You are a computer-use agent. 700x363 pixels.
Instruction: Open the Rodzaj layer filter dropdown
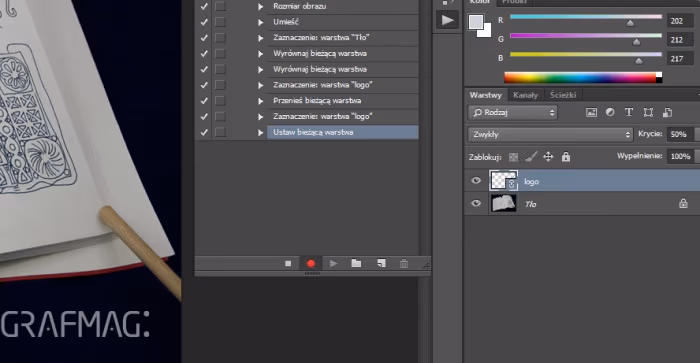pos(512,113)
